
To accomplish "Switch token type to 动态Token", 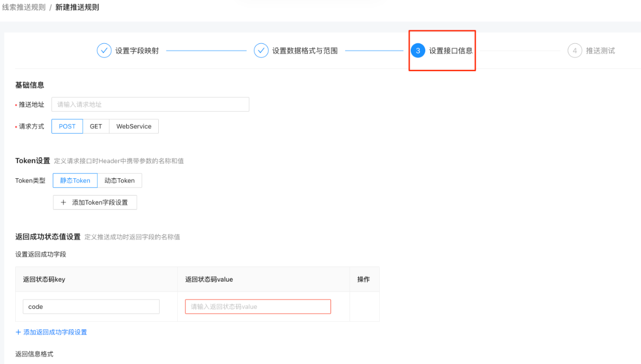I will [x=119, y=180].
